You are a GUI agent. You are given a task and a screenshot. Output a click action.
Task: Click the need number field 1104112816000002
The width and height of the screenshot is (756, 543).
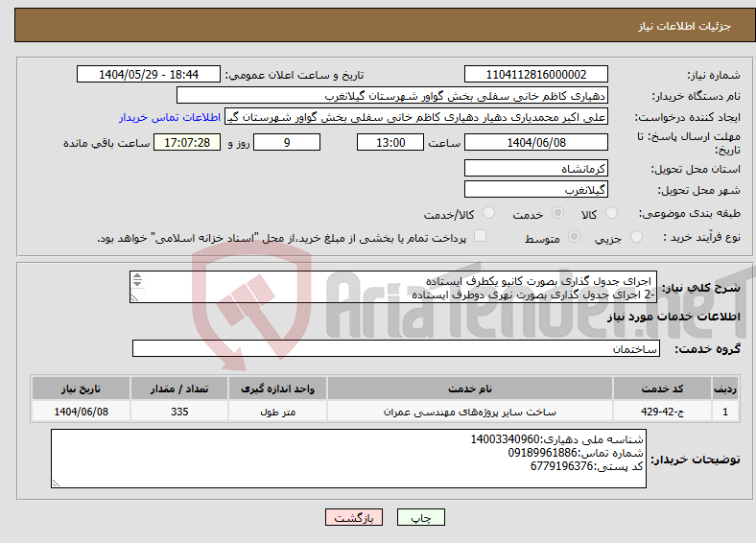(536, 74)
